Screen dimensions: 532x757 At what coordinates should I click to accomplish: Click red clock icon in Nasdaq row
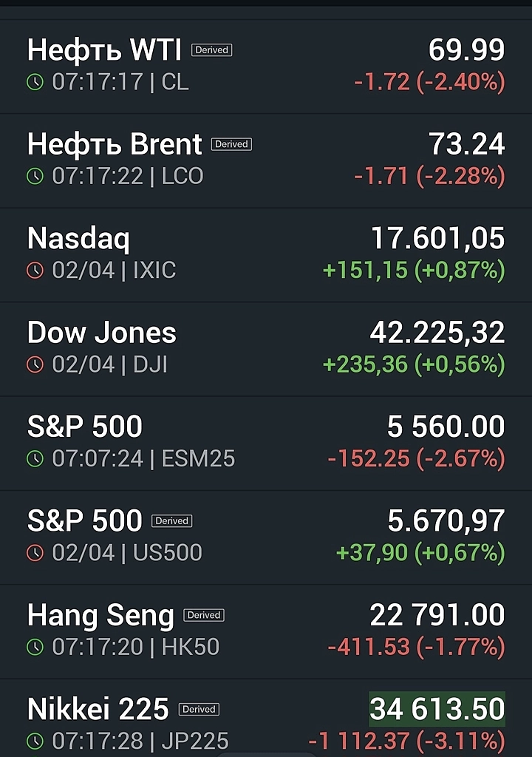pos(35,271)
